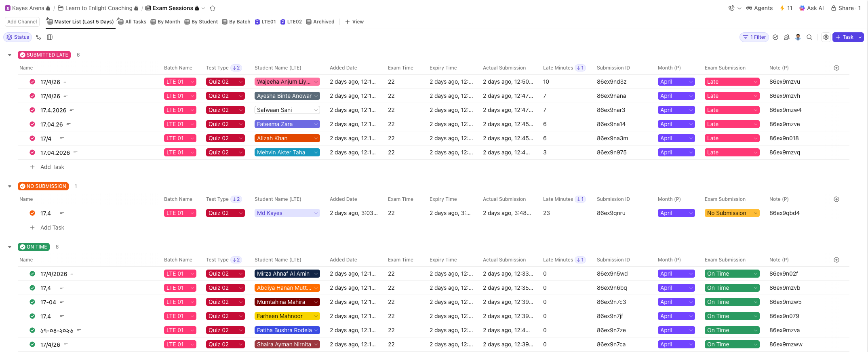868x352 pixels.
Task: Open the 1 Filter control
Action: pos(754,37)
